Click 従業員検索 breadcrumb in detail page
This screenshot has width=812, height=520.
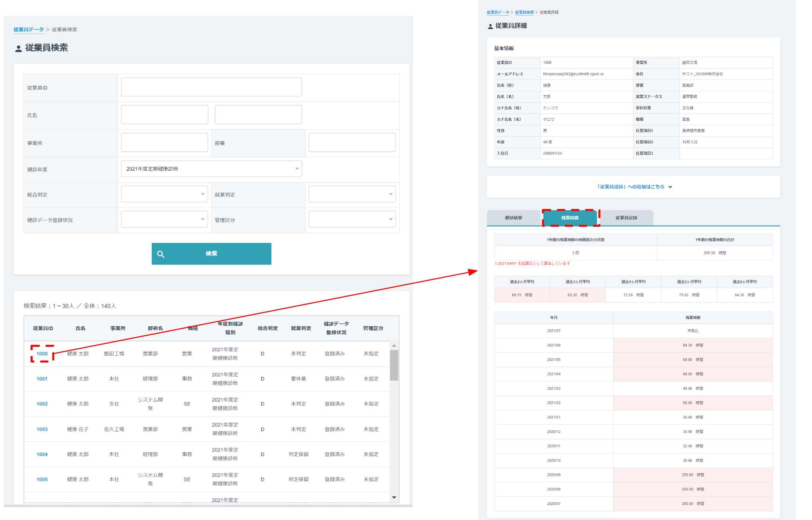pos(524,12)
